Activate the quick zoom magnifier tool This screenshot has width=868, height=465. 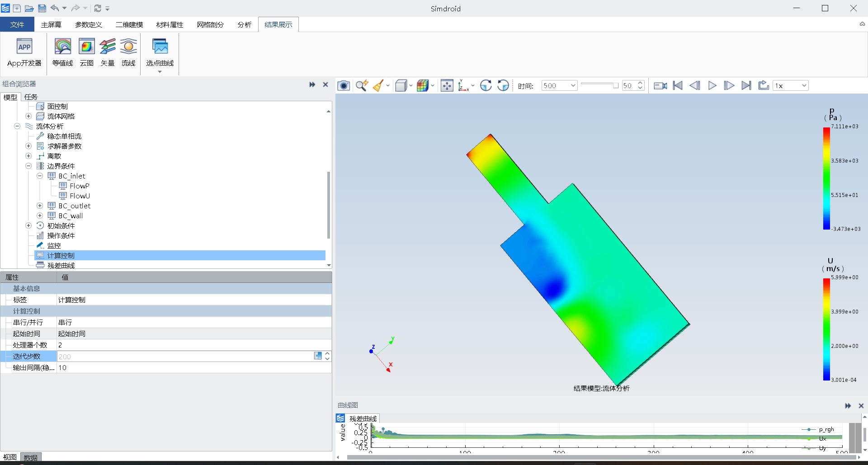coord(362,85)
